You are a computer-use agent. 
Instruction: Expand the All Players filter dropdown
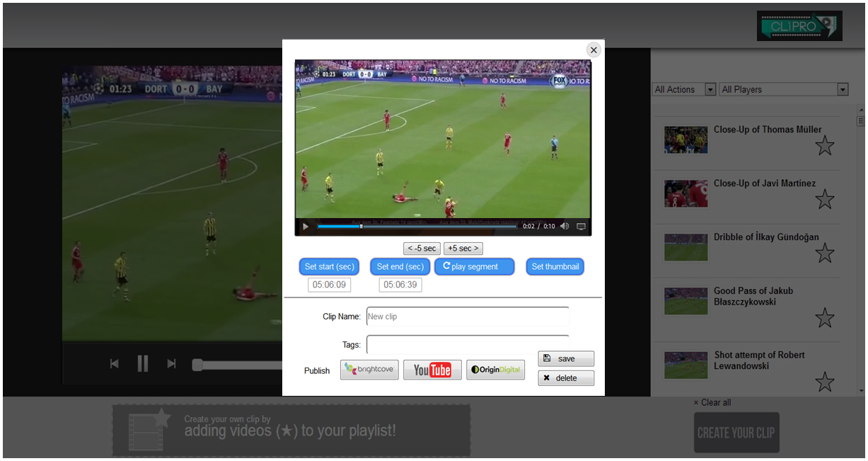point(842,90)
